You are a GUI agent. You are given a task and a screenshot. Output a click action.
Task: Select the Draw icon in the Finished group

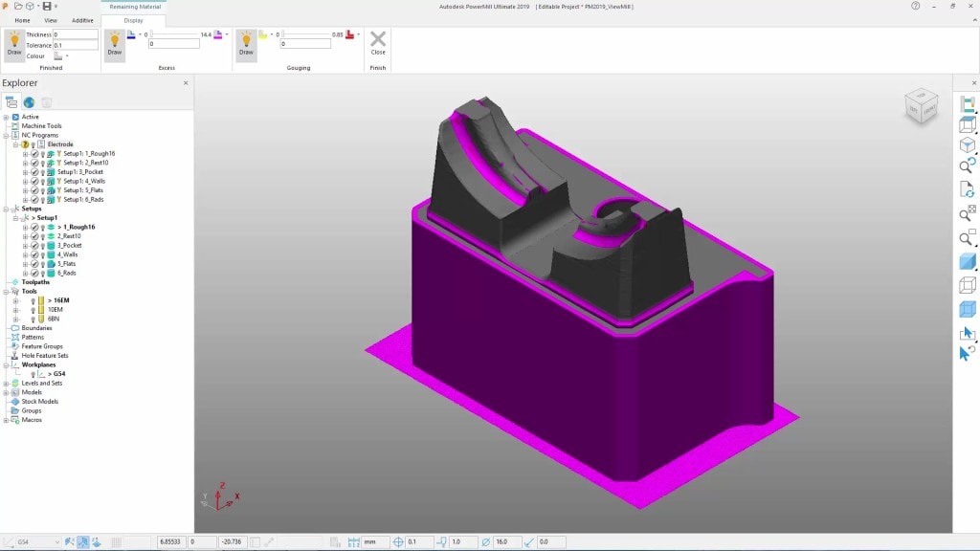tap(14, 43)
